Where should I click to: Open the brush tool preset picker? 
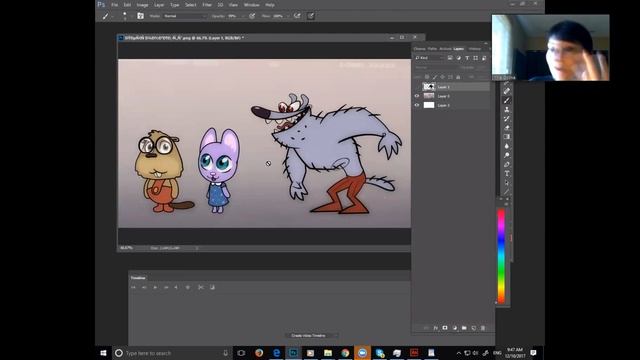tap(107, 16)
